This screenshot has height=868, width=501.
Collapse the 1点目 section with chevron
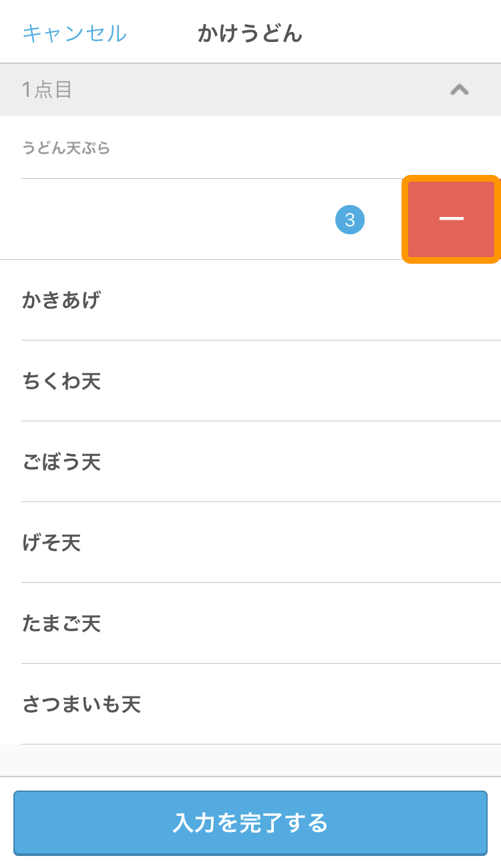tap(459, 89)
